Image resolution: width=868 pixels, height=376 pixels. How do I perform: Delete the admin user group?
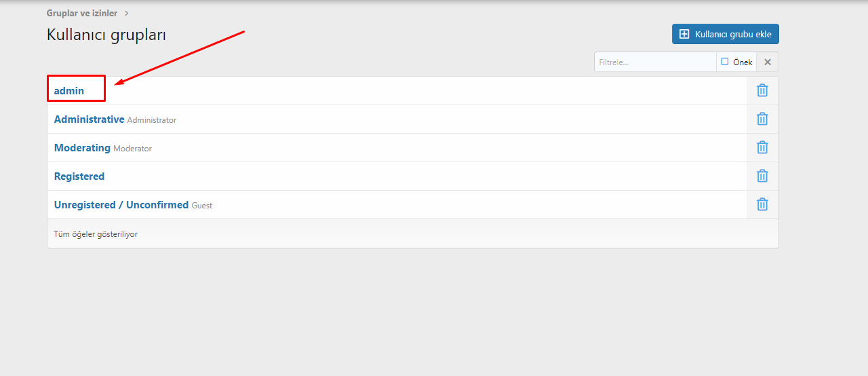[762, 90]
